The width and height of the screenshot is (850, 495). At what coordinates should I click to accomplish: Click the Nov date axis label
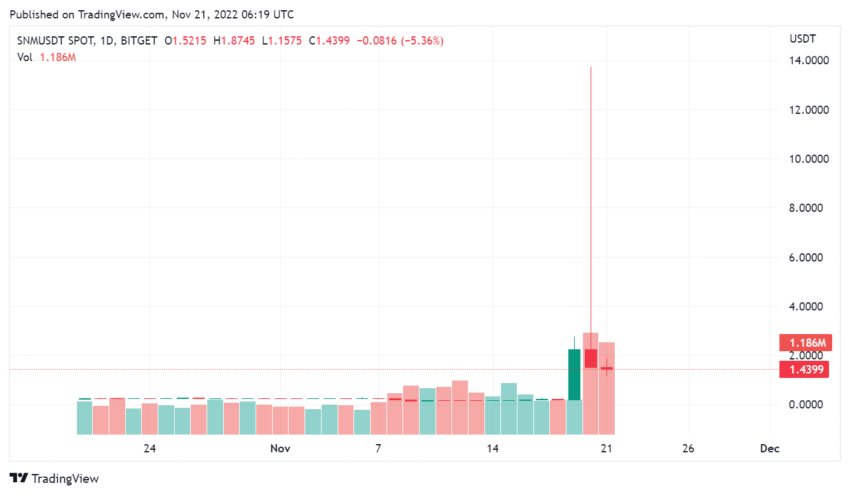tap(280, 448)
